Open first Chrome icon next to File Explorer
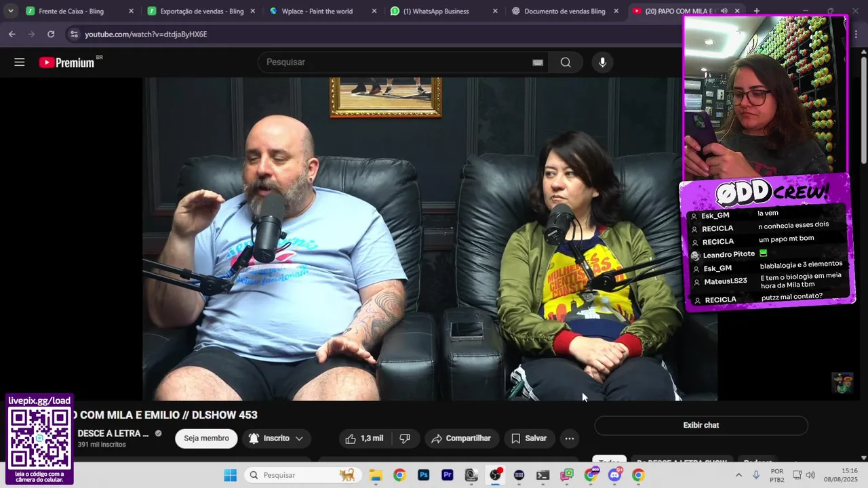The height and width of the screenshot is (488, 868). (x=399, y=475)
